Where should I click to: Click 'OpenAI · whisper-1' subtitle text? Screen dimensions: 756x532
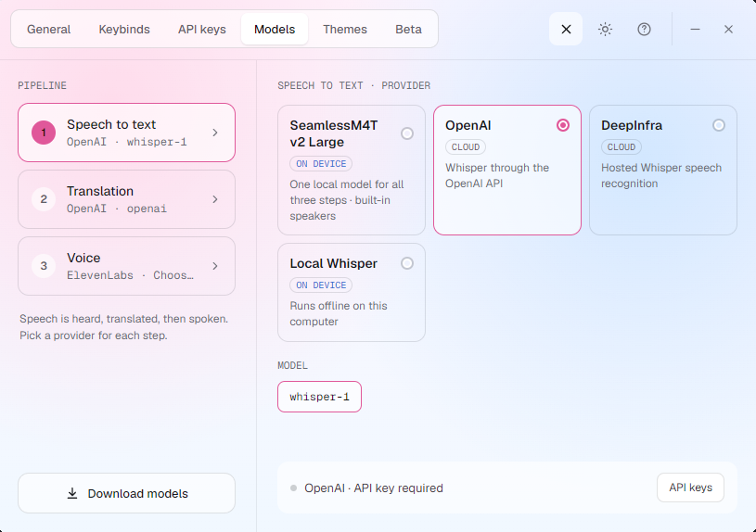pos(127,142)
